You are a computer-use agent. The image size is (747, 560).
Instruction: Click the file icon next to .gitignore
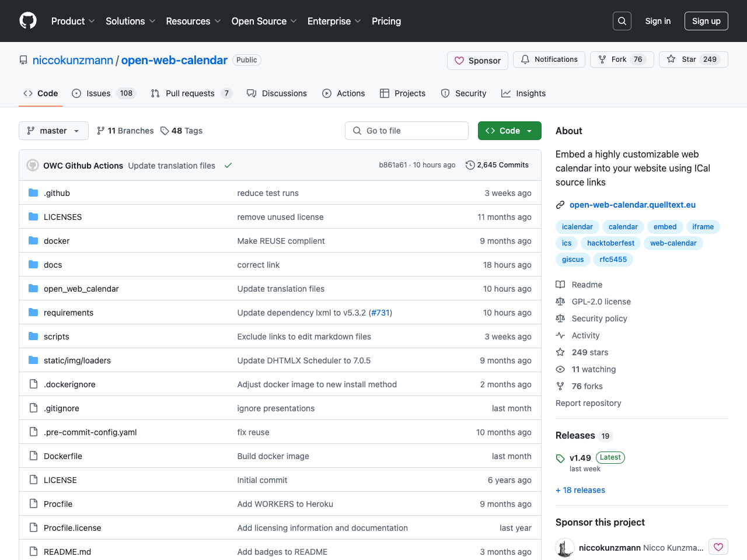tap(33, 408)
